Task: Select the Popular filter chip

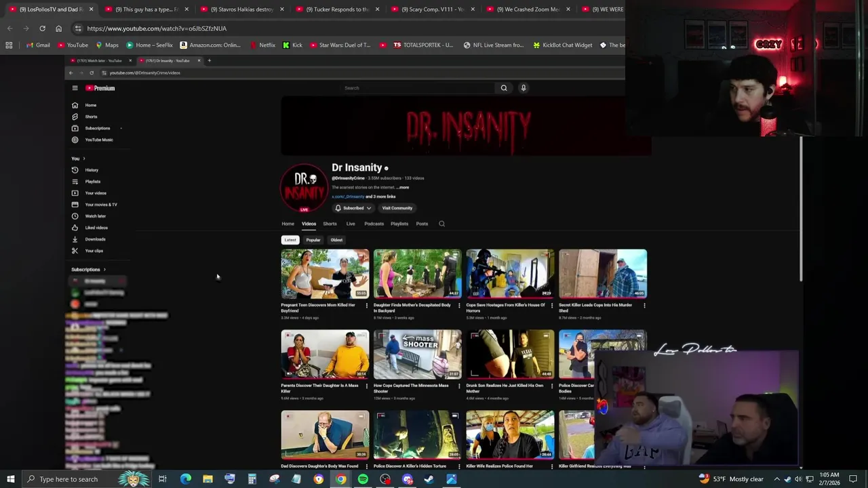Action: coord(313,240)
